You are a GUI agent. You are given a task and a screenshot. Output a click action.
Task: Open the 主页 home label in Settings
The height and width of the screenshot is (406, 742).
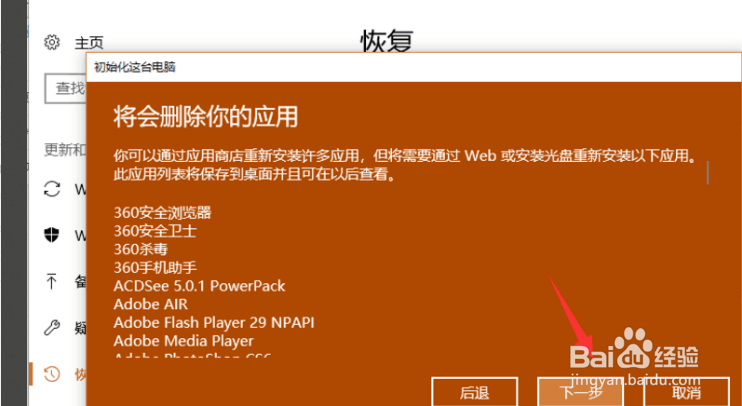[x=89, y=44]
